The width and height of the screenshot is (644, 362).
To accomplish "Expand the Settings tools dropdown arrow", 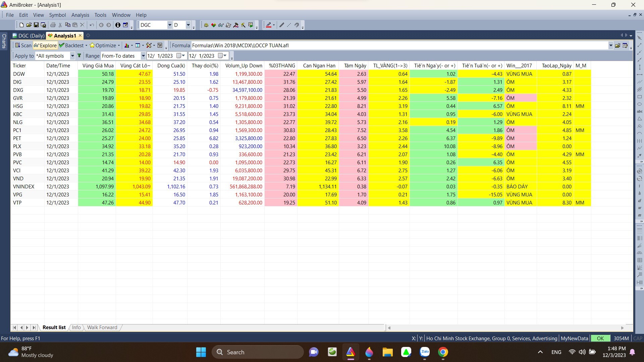I will pyautogui.click(x=154, y=46).
